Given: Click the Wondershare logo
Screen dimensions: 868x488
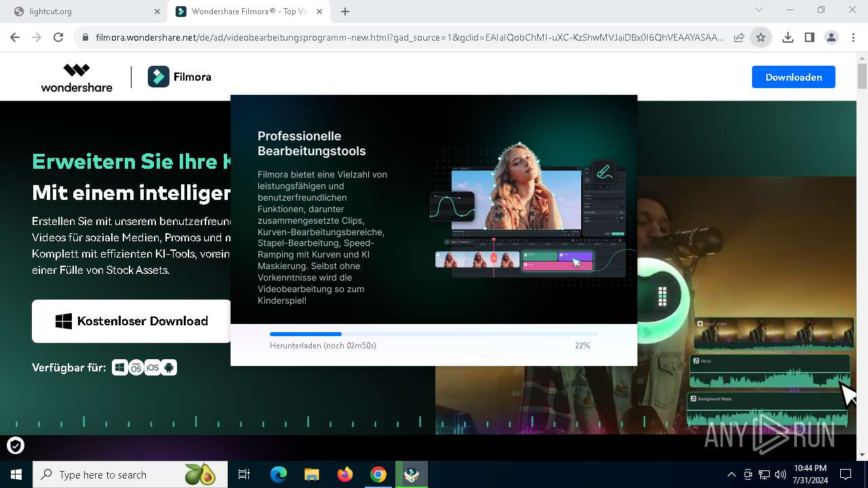Looking at the screenshot, I should tap(77, 77).
